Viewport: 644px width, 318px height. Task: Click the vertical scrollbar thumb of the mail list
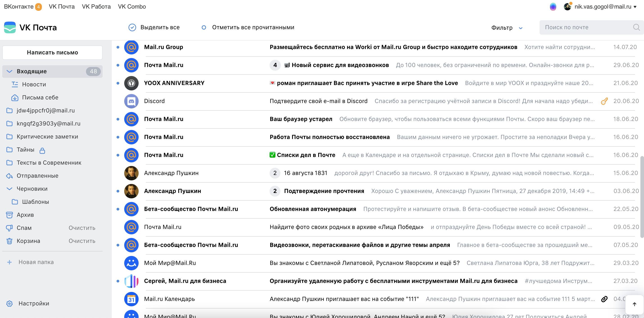click(642, 197)
